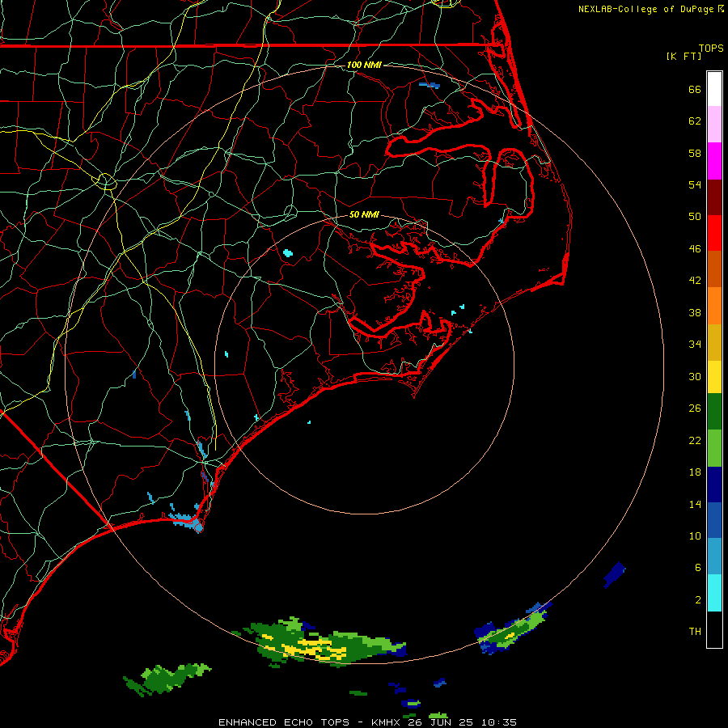Select the light green 18-22 kft swatch
This screenshot has width=728, height=728.
point(714,448)
